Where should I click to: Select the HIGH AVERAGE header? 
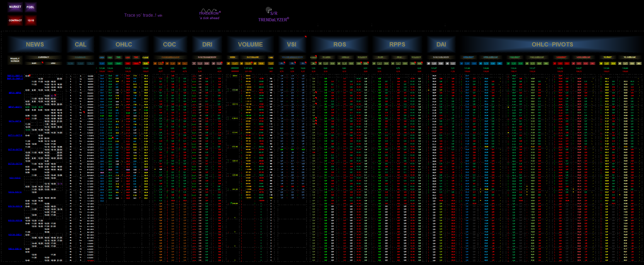(537, 57)
